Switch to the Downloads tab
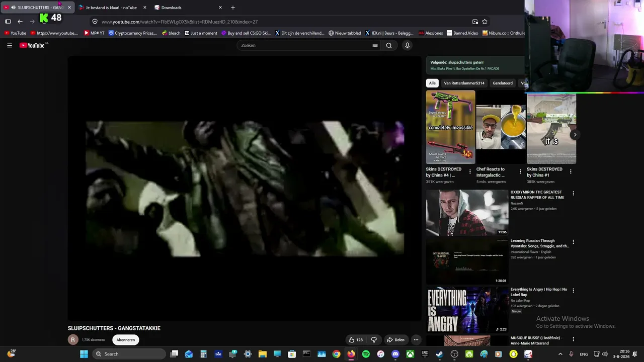The height and width of the screenshot is (362, 644). [x=188, y=8]
